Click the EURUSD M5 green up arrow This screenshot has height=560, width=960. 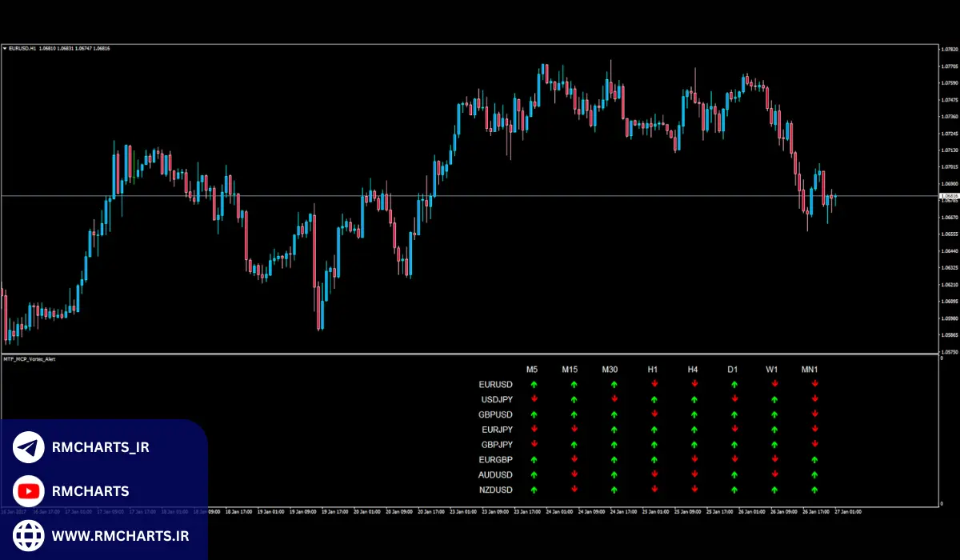[534, 385]
